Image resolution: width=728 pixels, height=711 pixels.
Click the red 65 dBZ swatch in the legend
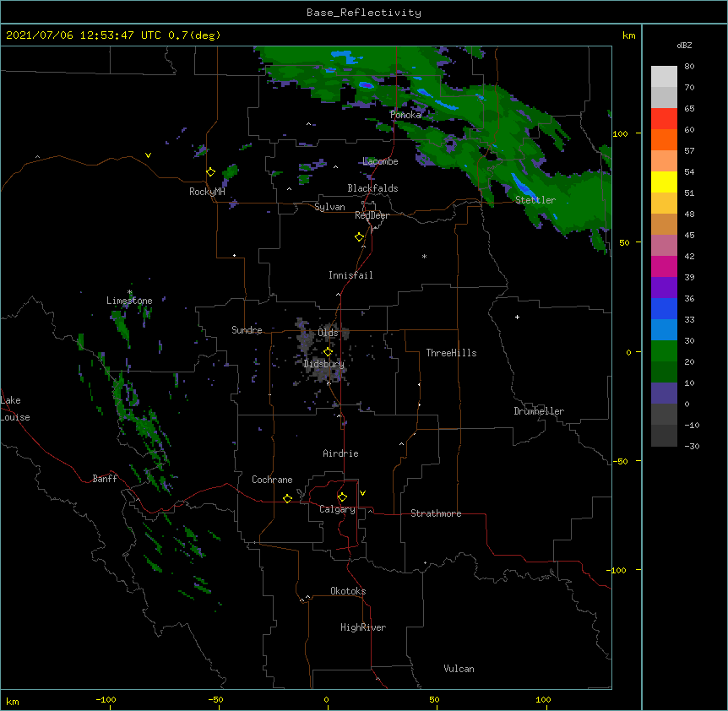[664, 119]
